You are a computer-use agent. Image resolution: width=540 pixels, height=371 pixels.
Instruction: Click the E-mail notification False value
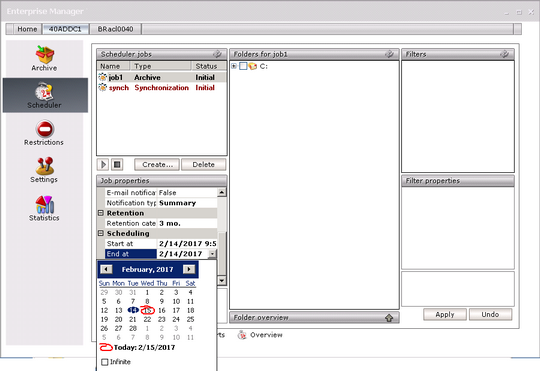pyautogui.click(x=187, y=193)
